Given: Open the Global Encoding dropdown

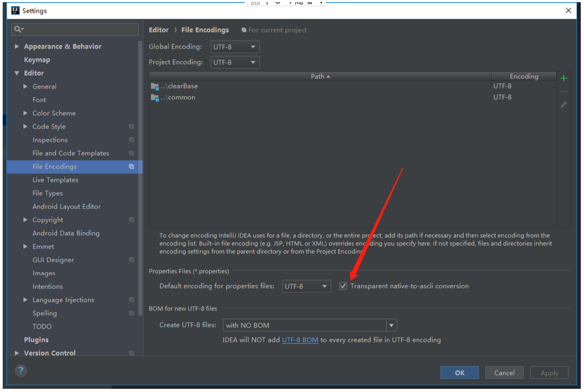Looking at the screenshot, I should [235, 46].
